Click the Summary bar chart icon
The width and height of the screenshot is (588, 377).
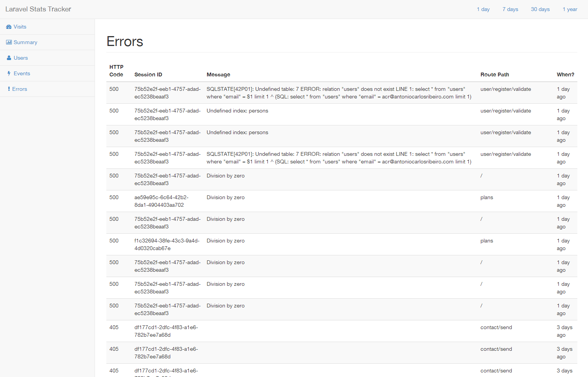click(9, 43)
